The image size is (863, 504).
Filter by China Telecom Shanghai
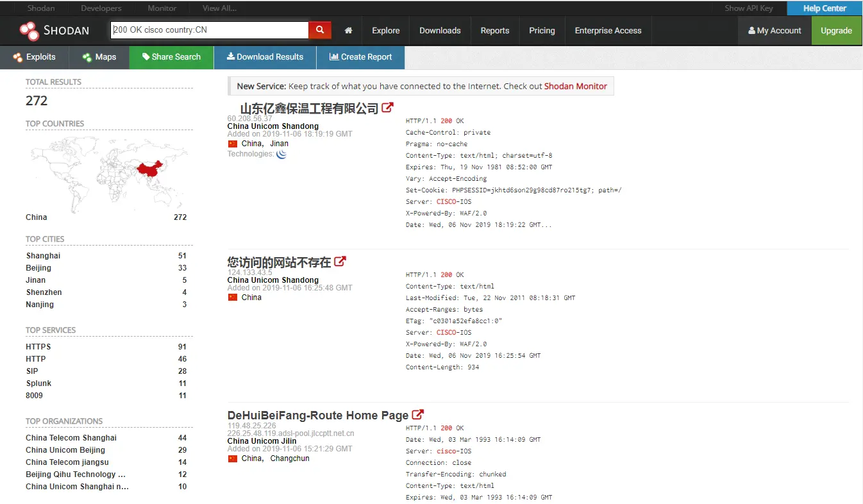(x=71, y=438)
